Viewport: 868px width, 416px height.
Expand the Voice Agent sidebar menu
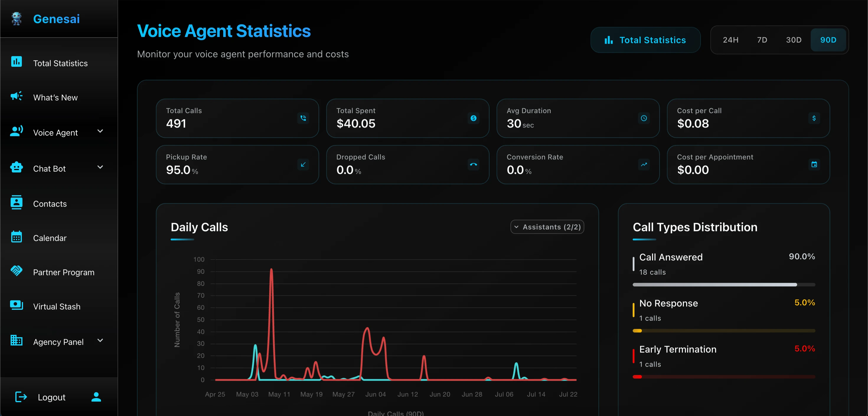100,131
